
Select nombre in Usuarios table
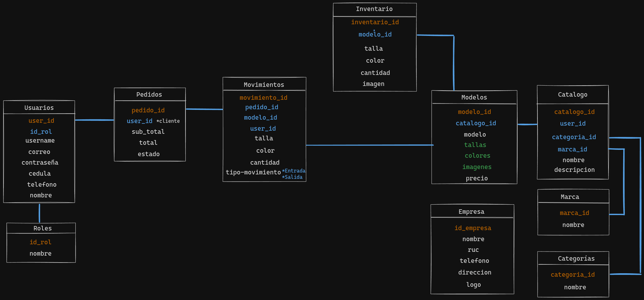click(x=41, y=195)
